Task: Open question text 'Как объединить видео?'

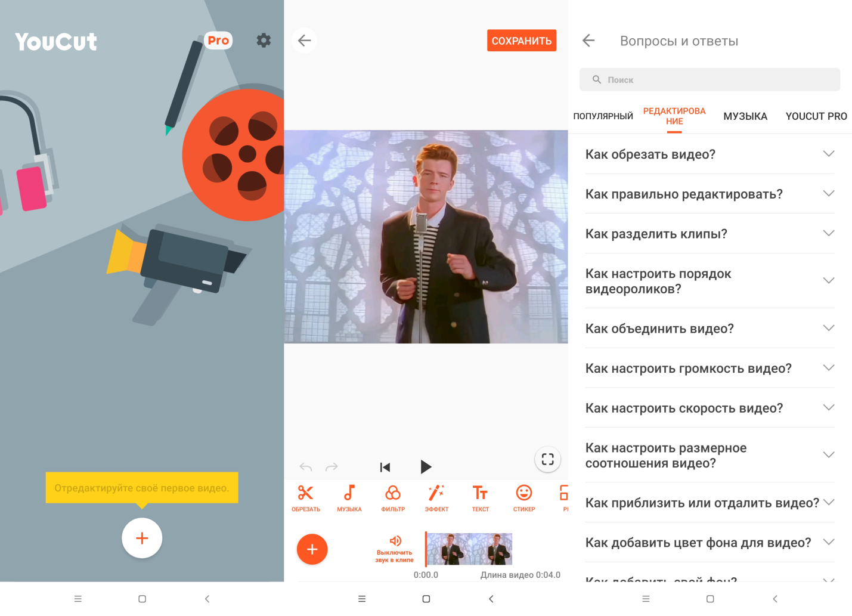Action: tap(659, 329)
